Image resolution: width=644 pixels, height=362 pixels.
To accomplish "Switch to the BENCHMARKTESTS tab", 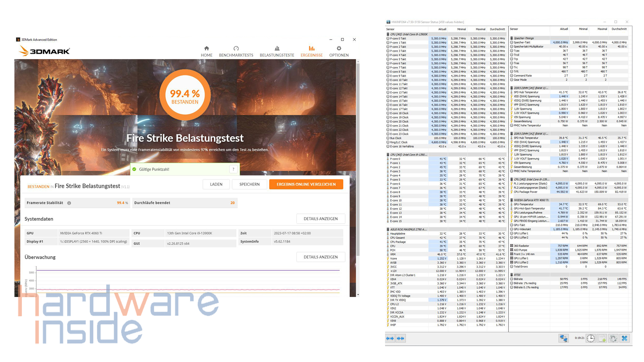I will (x=236, y=52).
